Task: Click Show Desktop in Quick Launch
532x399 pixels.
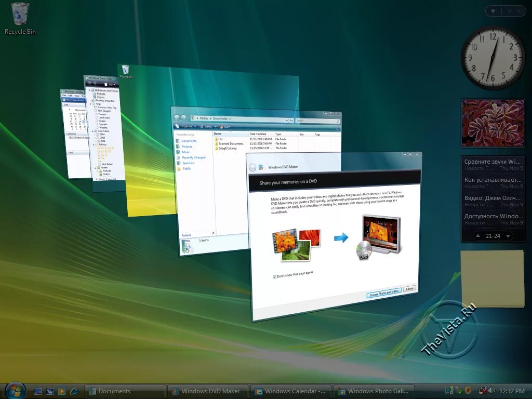Action: [37, 391]
